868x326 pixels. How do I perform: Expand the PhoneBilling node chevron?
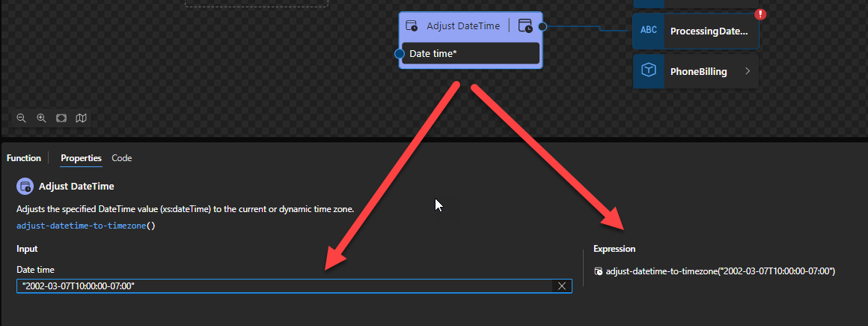[x=747, y=72]
